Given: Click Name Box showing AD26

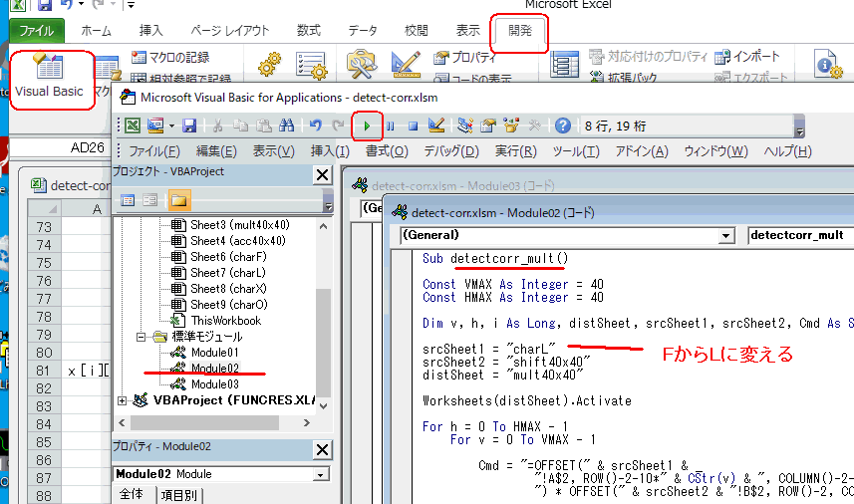Looking at the screenshot, I should click(60, 147).
